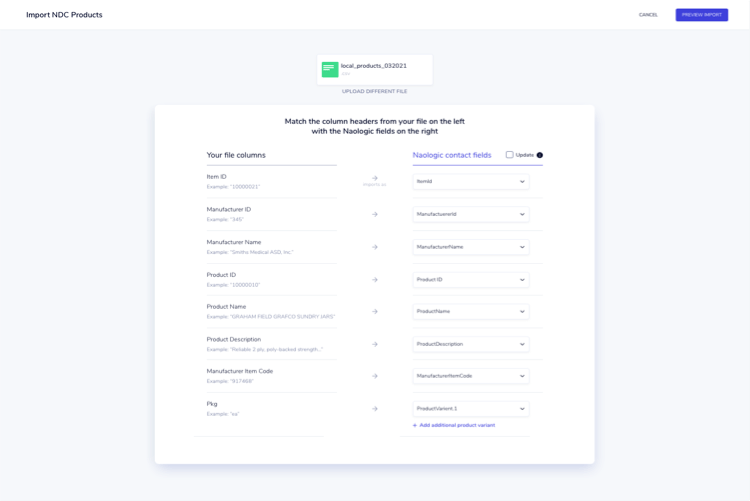This screenshot has height=501, width=750.
Task: Open the ManufacturerItemCode field dropdown
Action: [471, 376]
